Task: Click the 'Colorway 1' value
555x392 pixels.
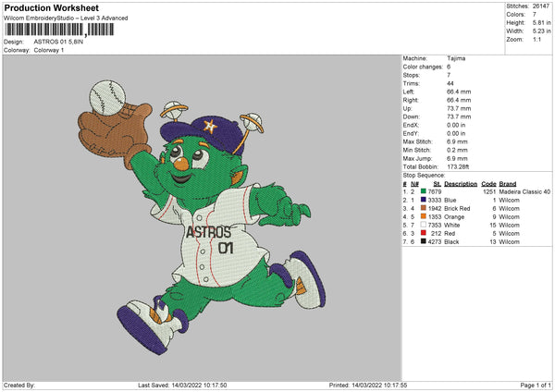Action: pos(49,50)
